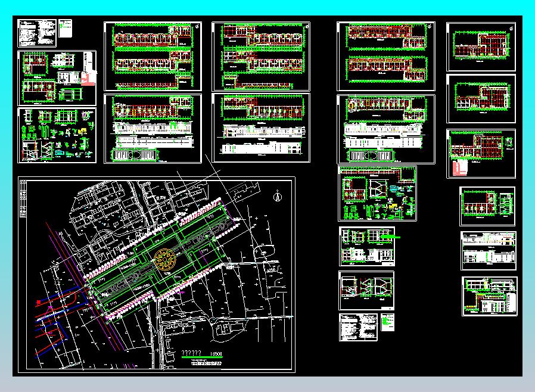Image resolution: width=535 pixels, height=392 pixels.
Task: Select the large site plan drawing frame
Action: pos(157,275)
